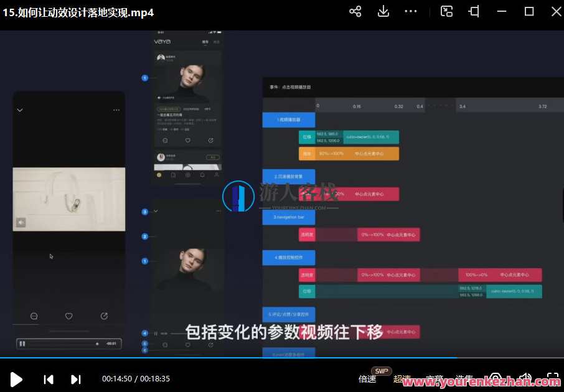Open the 倍速 playback speed menu
This screenshot has height=392, width=564.
pyautogui.click(x=367, y=378)
